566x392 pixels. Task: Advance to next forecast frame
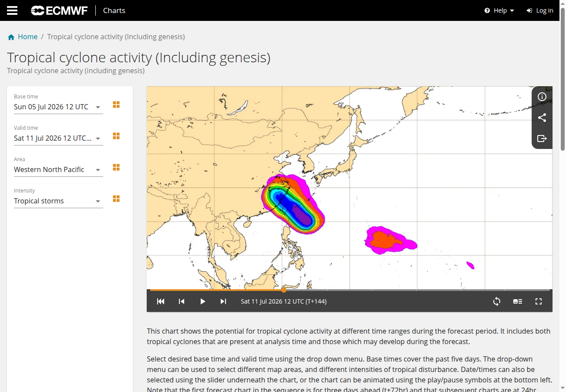point(223,301)
